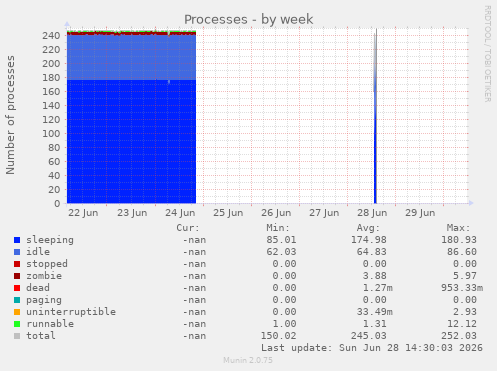The width and height of the screenshot is (497, 371).
Task: Click the total cur value -nan
Action: click(194, 336)
